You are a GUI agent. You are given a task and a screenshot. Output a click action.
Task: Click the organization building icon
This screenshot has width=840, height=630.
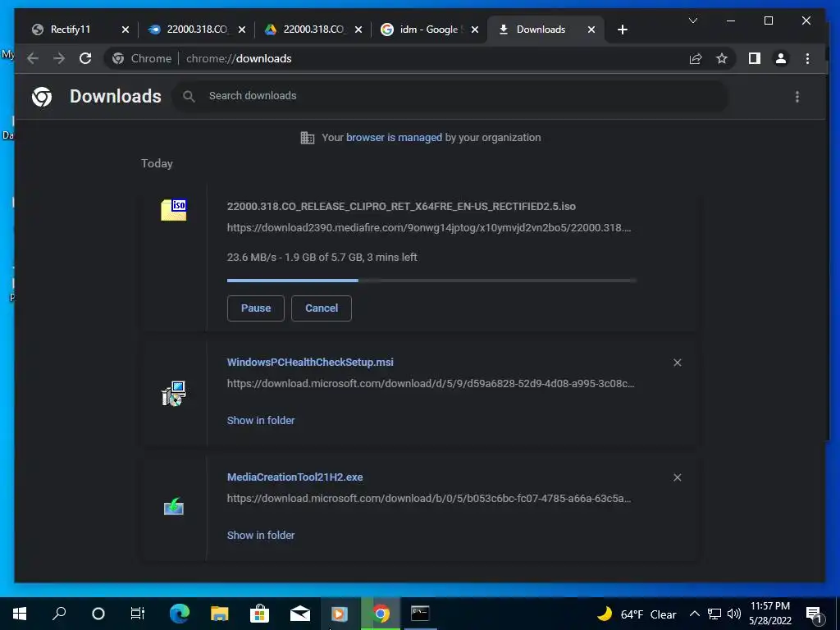(x=307, y=138)
